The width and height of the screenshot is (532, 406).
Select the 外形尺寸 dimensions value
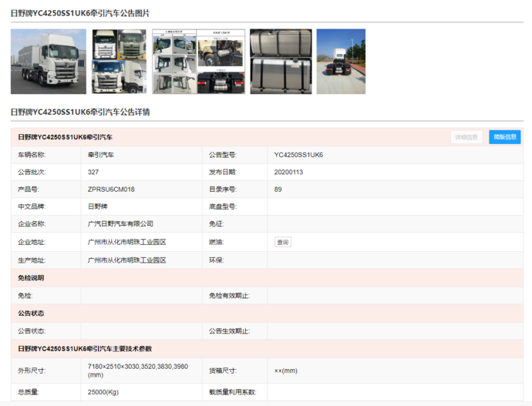click(x=138, y=371)
